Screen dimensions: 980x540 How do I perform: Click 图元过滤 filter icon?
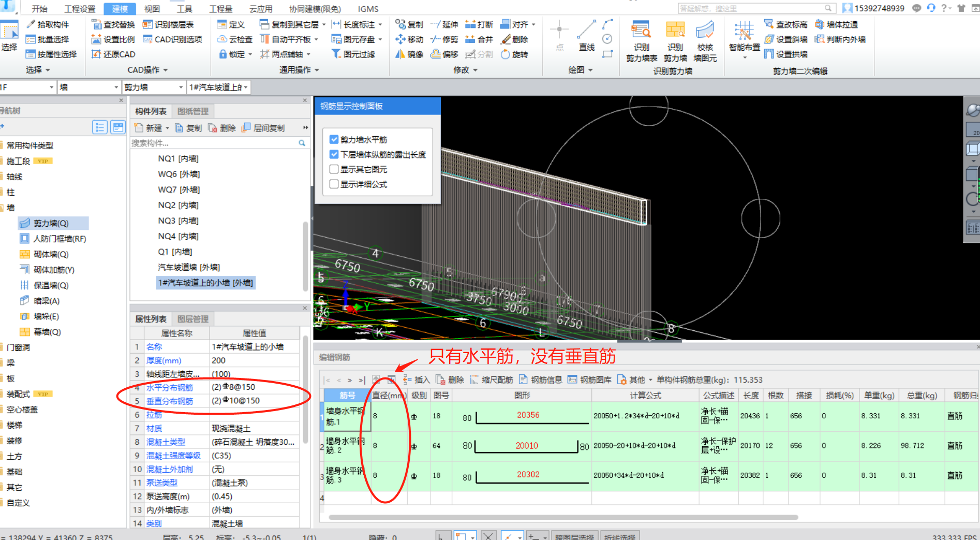(336, 54)
